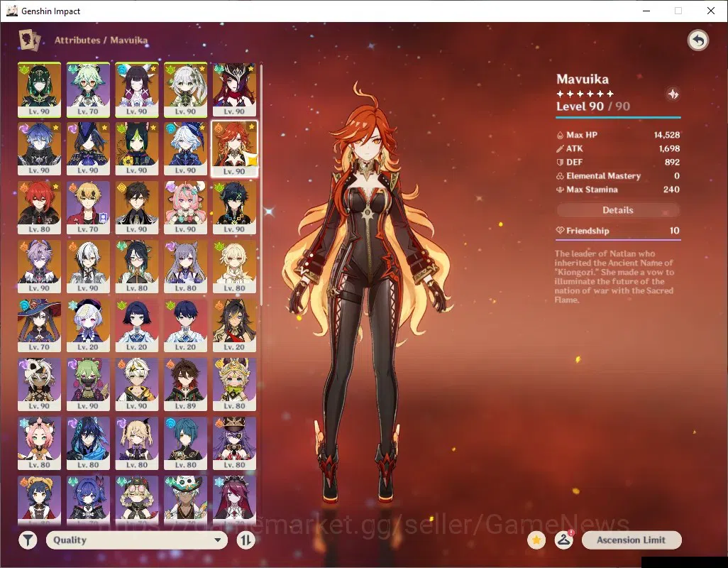Image resolution: width=728 pixels, height=568 pixels.
Task: Select Kuki Shinobu's character card
Action: coord(88,385)
